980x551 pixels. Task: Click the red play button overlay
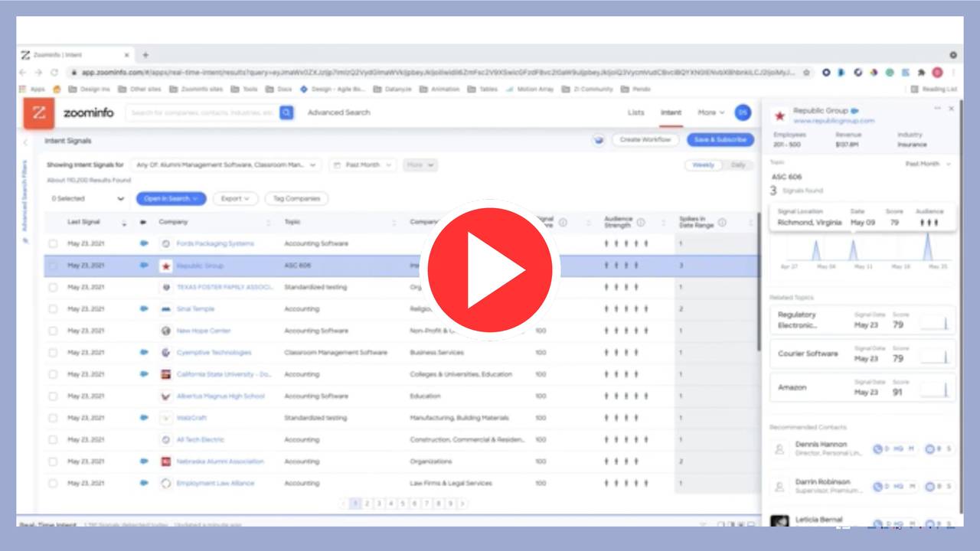point(490,269)
